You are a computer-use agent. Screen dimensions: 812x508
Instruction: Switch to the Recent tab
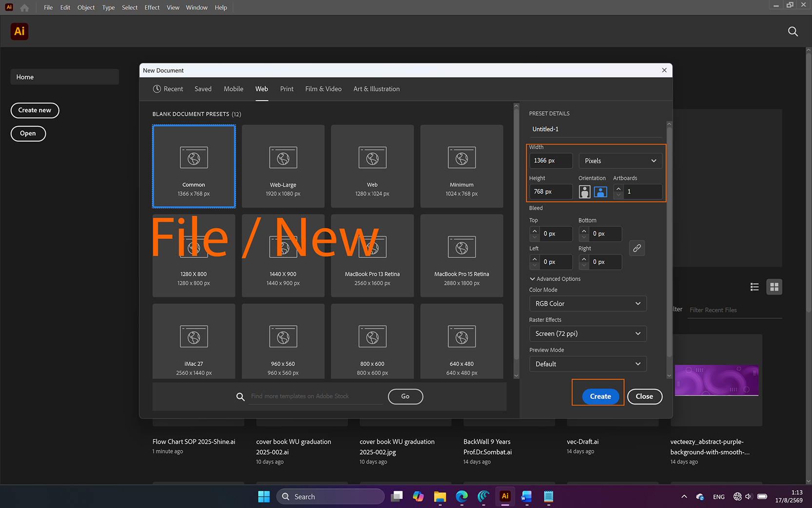168,89
